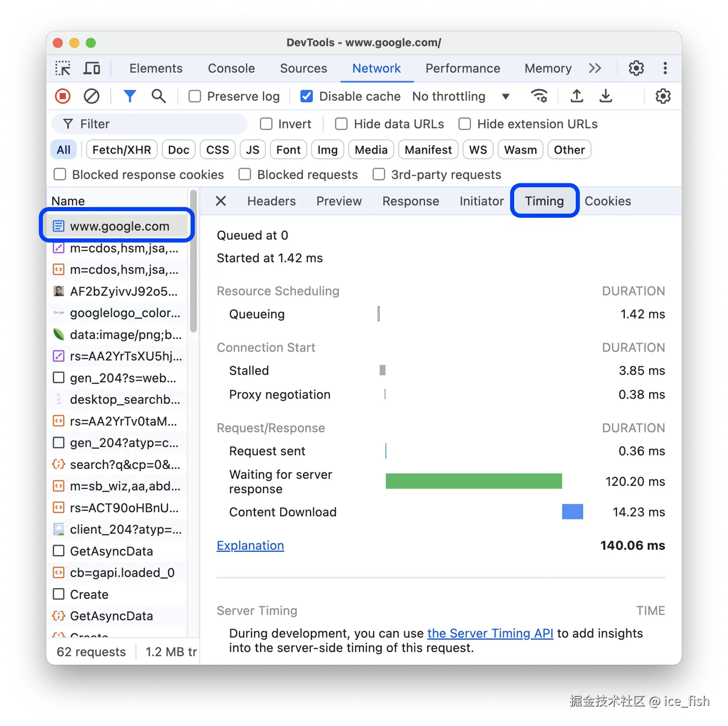728x726 pixels.
Task: Select www.google.com document request
Action: point(117,226)
